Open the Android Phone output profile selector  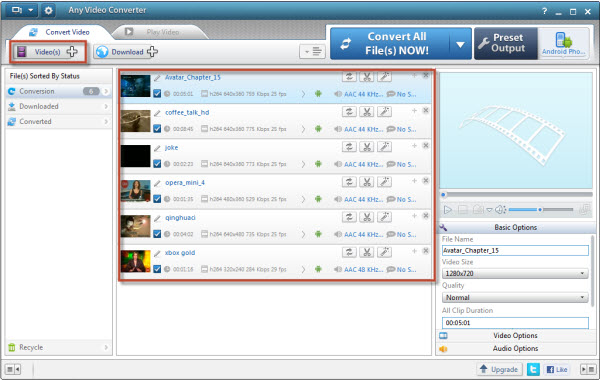pos(563,43)
